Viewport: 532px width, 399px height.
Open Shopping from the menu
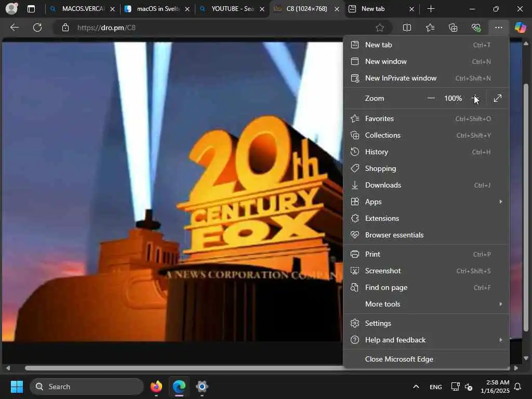point(426,169)
